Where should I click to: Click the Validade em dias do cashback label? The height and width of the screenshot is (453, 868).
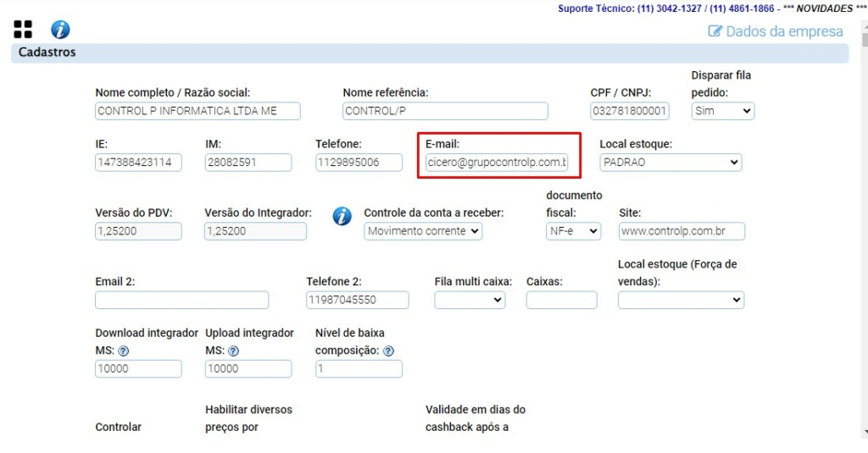[x=476, y=418]
